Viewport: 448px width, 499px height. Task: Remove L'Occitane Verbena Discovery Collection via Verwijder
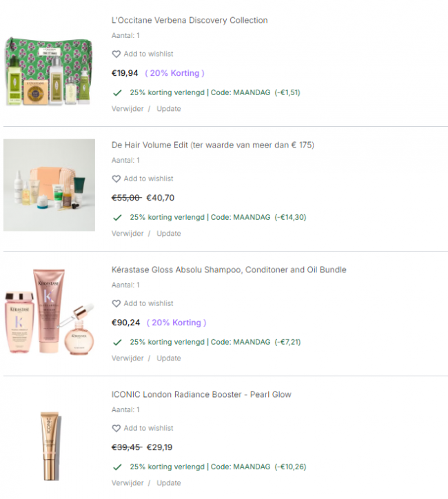coord(128,109)
